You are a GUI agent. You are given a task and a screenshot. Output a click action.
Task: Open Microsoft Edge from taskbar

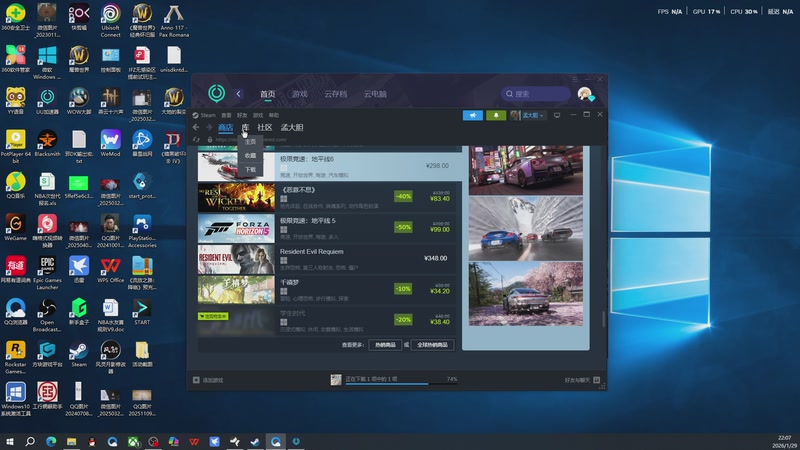point(51,441)
